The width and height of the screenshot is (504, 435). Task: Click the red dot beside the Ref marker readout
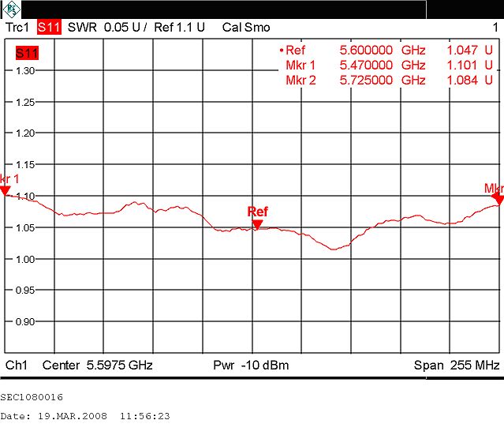281,50
